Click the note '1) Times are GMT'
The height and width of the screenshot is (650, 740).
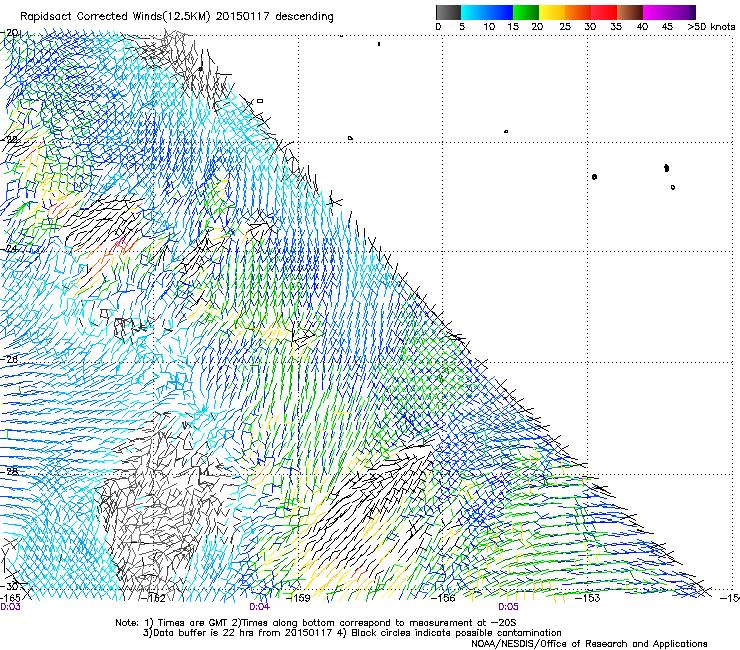[186, 623]
